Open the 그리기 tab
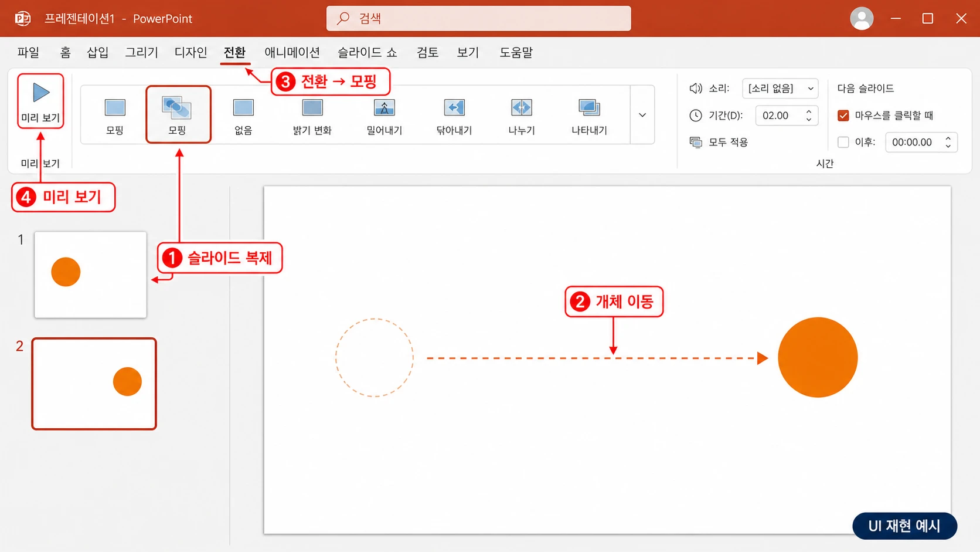Image resolution: width=980 pixels, height=552 pixels. (x=141, y=52)
